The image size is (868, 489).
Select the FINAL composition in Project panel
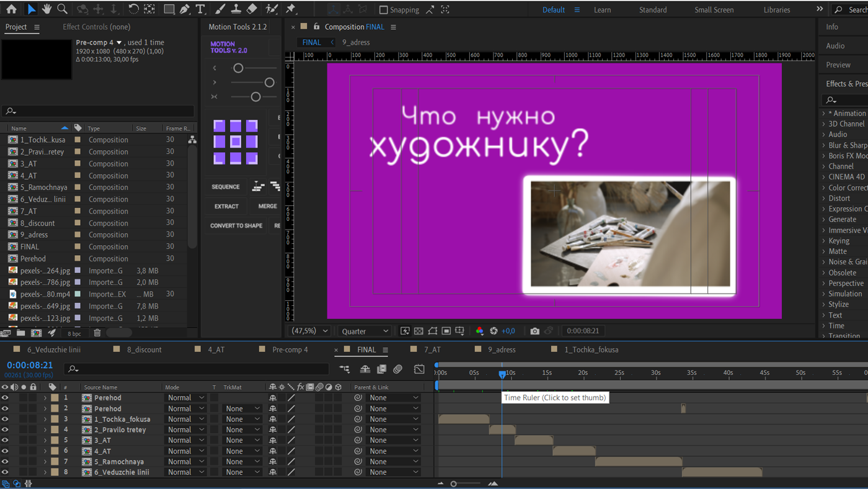click(30, 247)
